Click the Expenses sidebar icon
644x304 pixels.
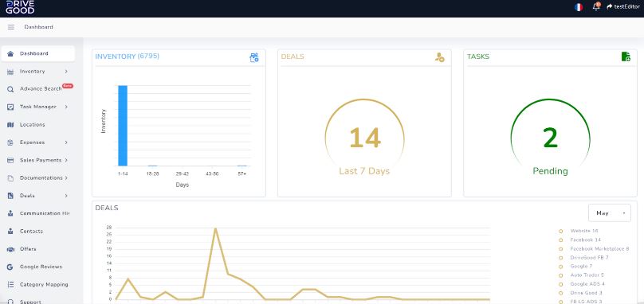tap(10, 142)
